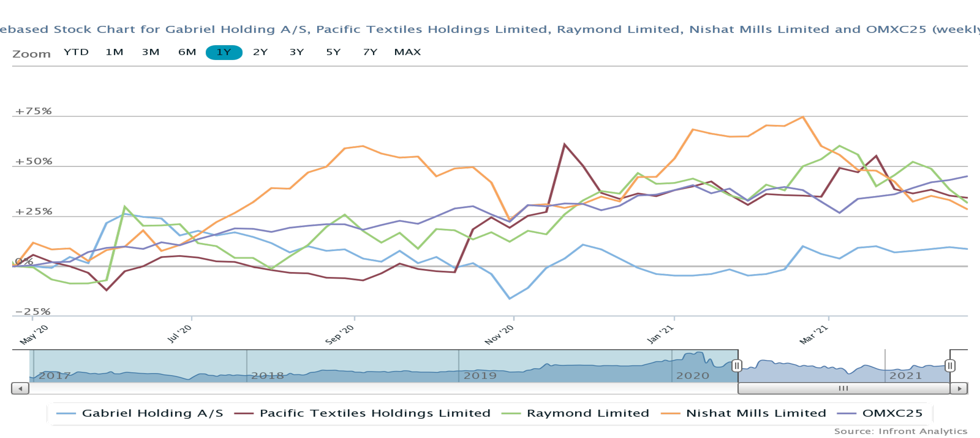Change zoom range to 2Y

tap(260, 52)
